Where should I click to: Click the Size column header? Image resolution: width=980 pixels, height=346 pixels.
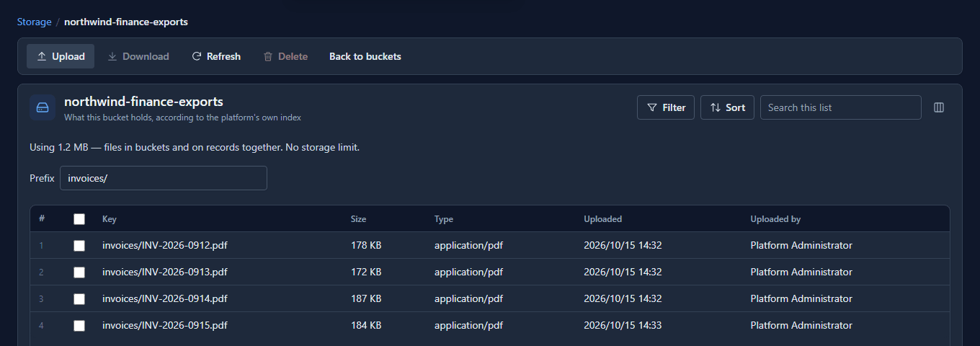[358, 219]
